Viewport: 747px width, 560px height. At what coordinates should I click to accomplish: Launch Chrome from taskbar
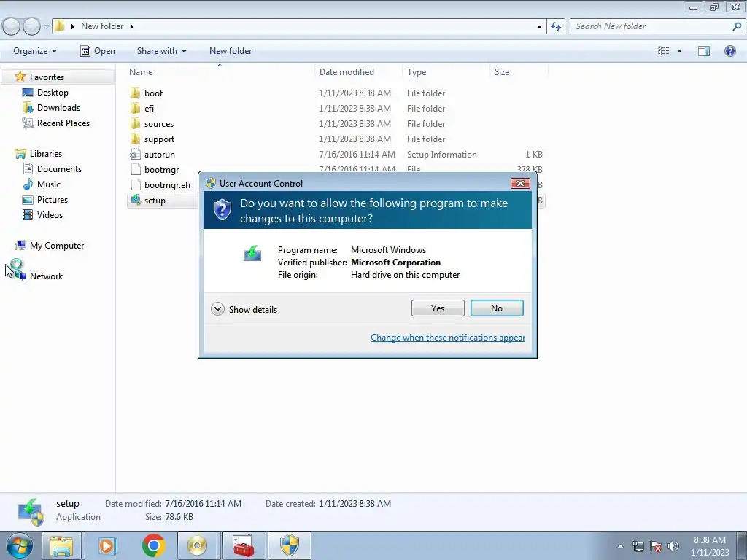pos(153,545)
